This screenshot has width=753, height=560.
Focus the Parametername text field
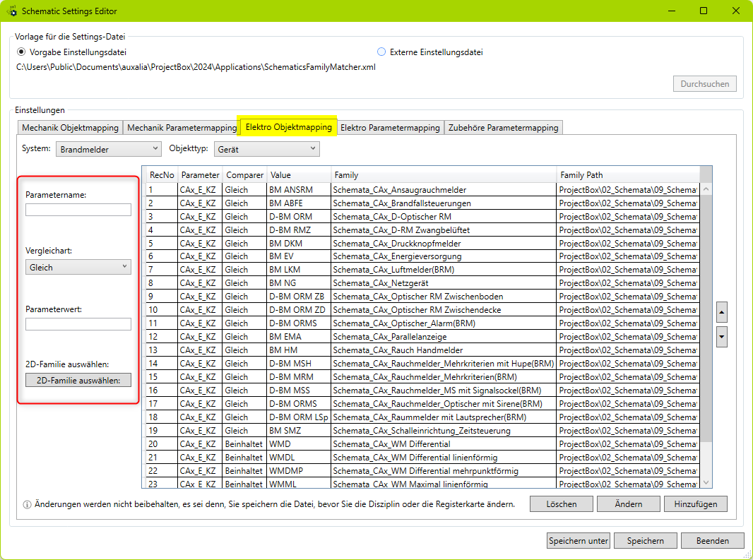(x=78, y=210)
